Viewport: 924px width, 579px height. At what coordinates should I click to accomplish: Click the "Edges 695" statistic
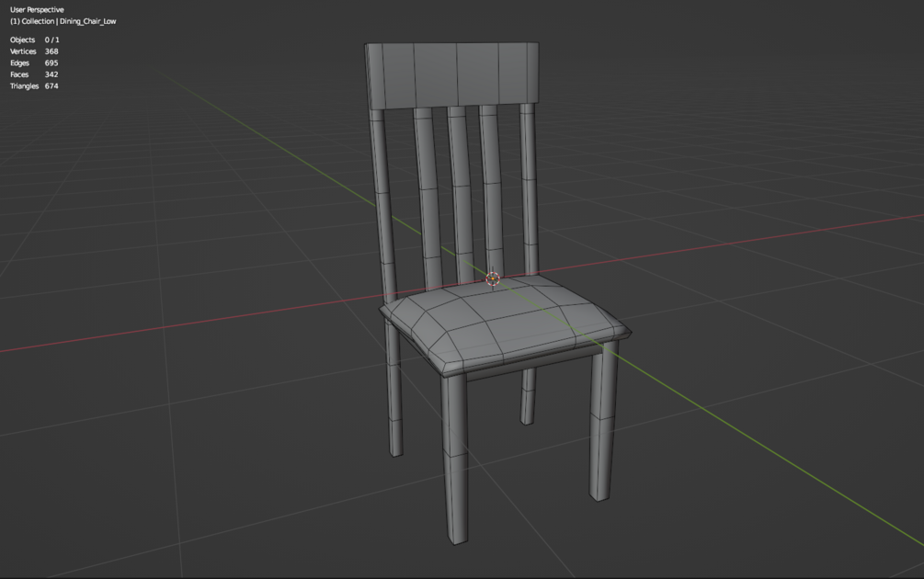click(x=34, y=63)
